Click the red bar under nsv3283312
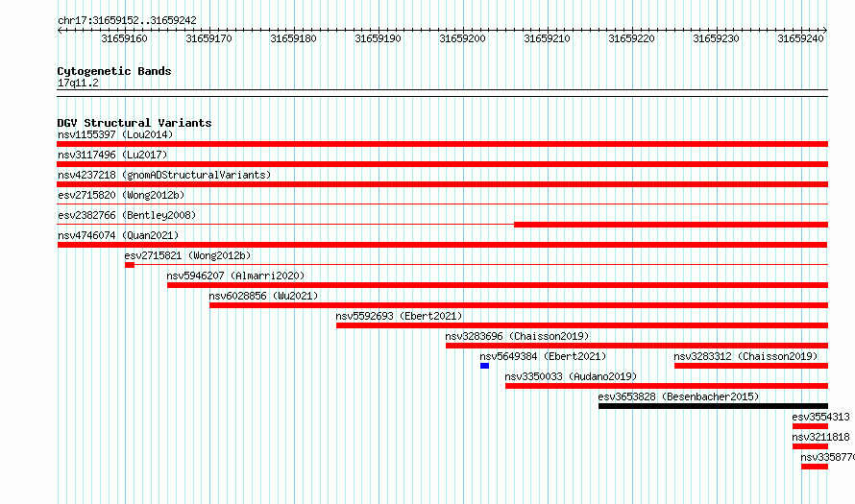The width and height of the screenshot is (855, 504). 751,366
